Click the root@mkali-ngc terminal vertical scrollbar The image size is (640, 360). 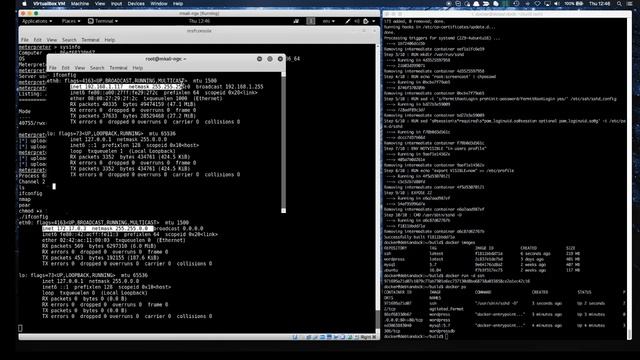pyautogui.click(x=283, y=142)
